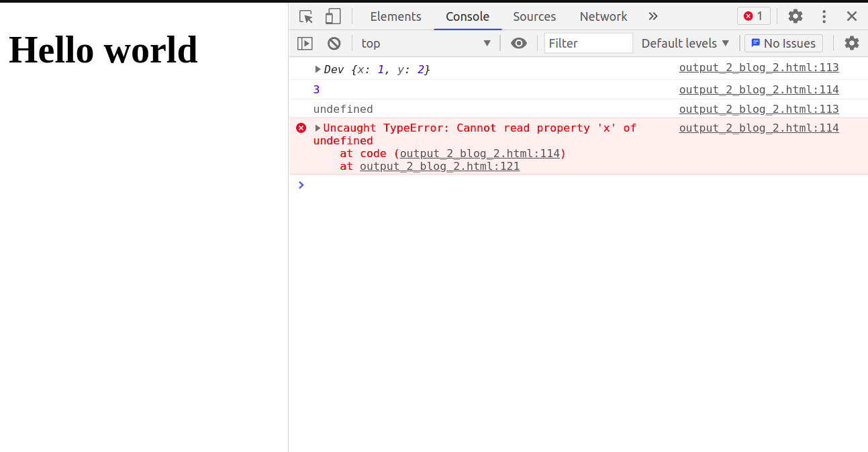Select the inspect element tool
Image resolution: width=868 pixels, height=452 pixels.
tap(305, 16)
